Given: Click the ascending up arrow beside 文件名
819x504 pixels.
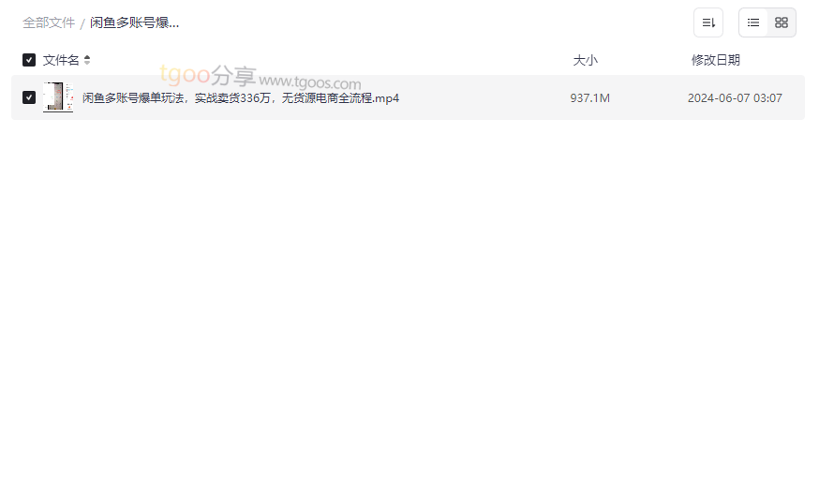Looking at the screenshot, I should 87,57.
